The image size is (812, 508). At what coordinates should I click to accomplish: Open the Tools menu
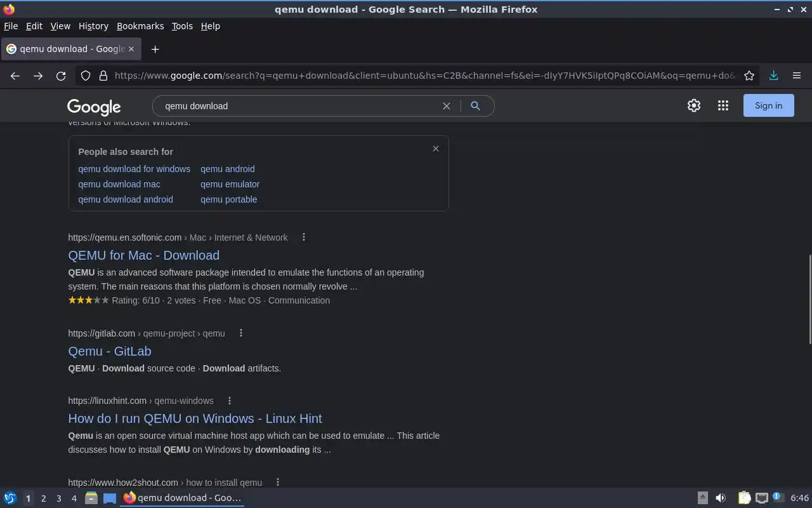point(182,26)
